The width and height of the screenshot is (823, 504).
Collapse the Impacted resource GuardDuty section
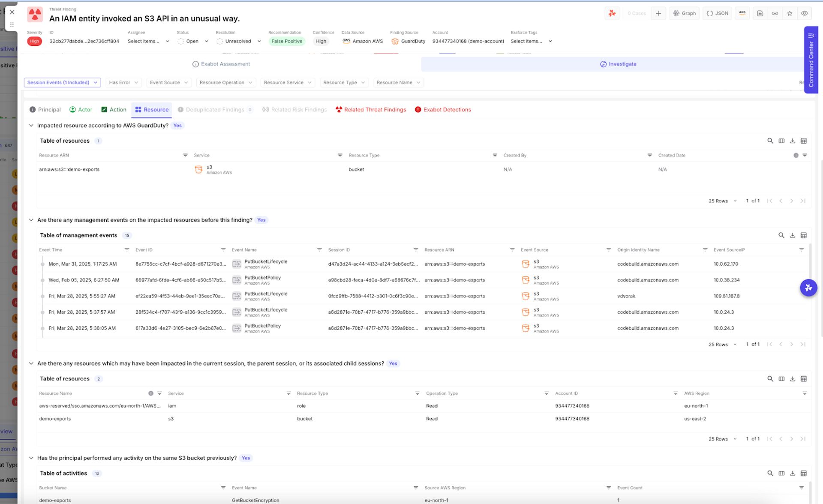pos(31,126)
